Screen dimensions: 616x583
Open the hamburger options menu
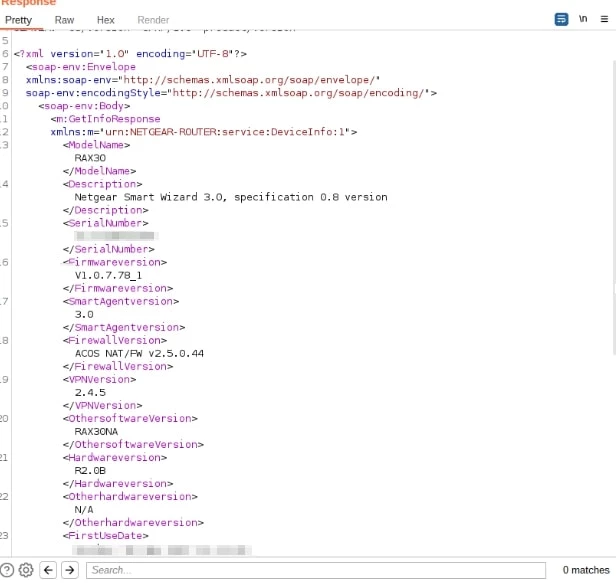(603, 20)
